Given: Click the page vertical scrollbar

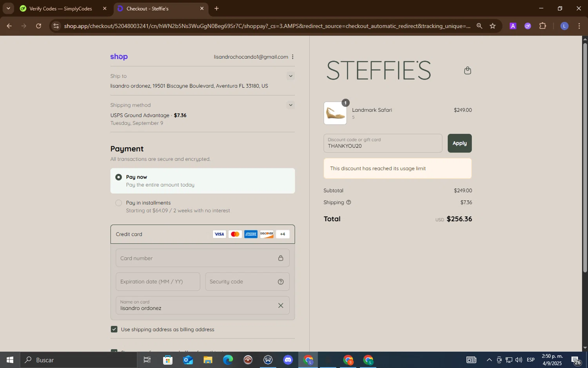Looking at the screenshot, I should tap(585, 157).
